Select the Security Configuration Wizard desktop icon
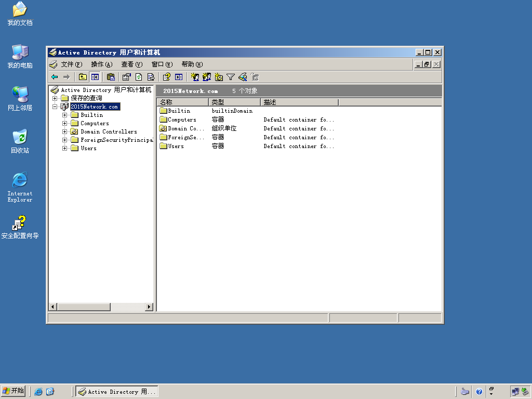This screenshot has height=399, width=532. [20, 227]
